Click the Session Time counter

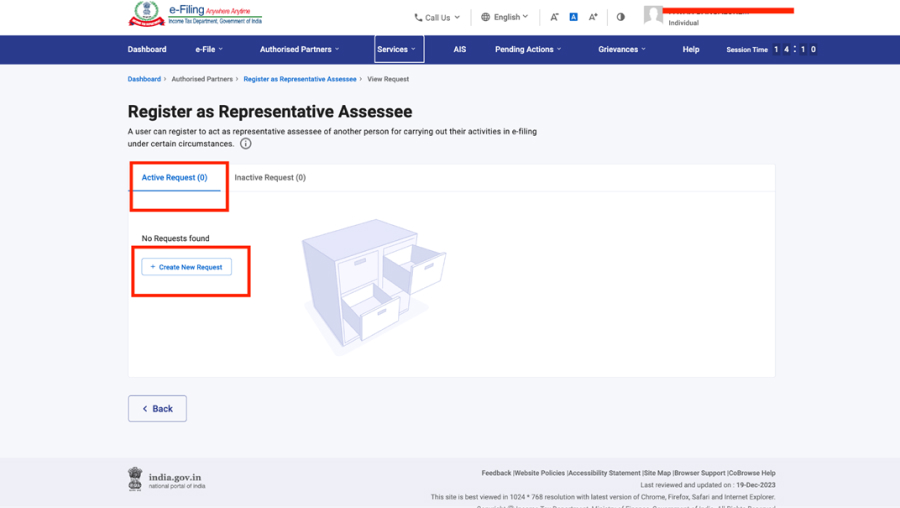[771, 49]
